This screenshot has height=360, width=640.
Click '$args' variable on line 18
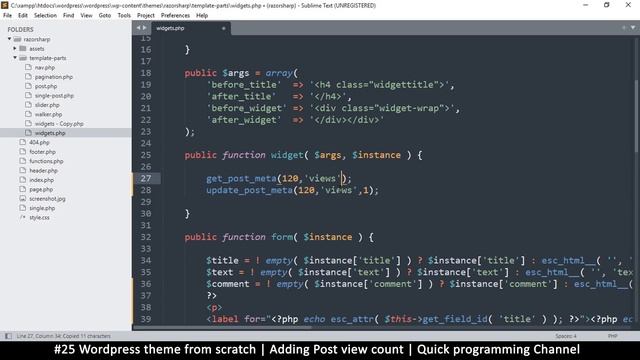tap(236, 73)
